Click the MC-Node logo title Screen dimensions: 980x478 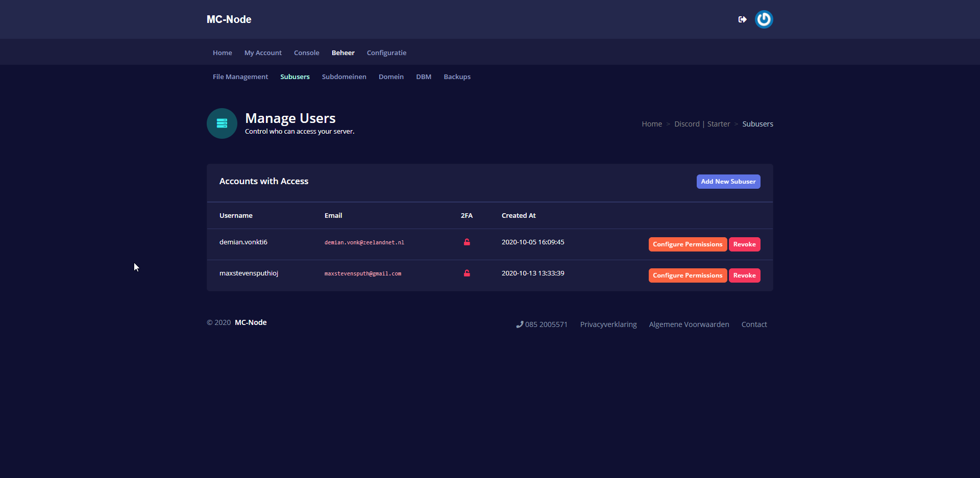coord(229,19)
